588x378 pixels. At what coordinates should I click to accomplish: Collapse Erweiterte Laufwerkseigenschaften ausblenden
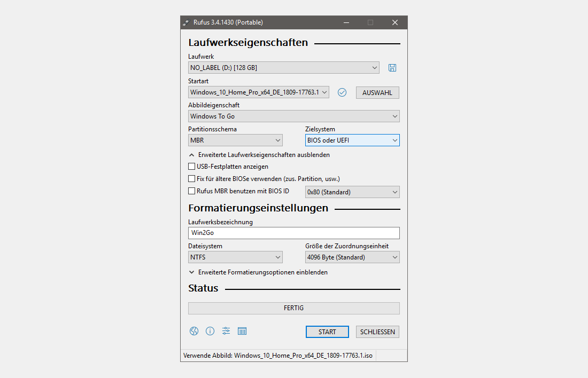click(x=259, y=155)
